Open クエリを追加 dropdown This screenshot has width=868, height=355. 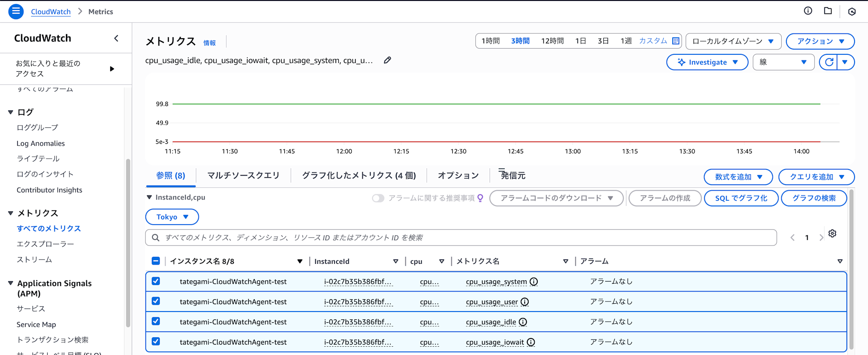point(816,177)
